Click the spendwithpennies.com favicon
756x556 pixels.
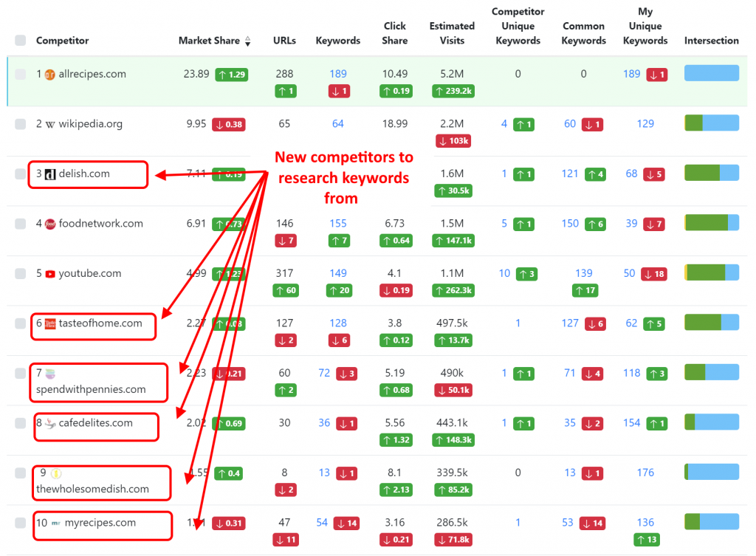click(x=50, y=373)
